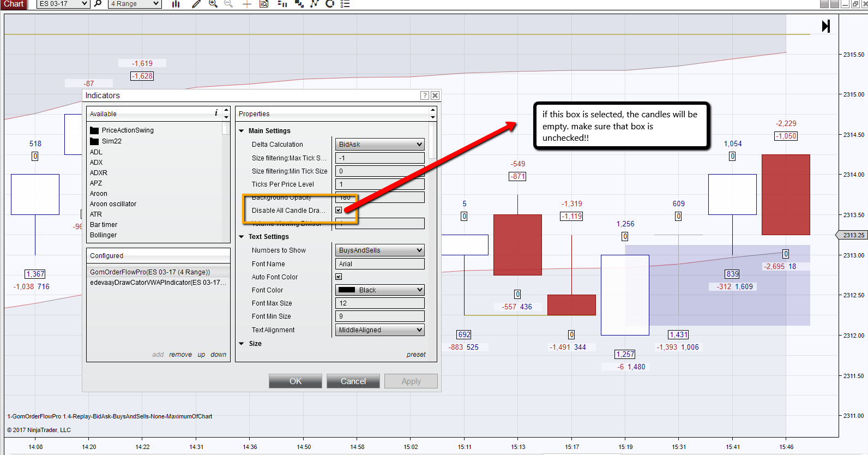The width and height of the screenshot is (868, 455).
Task: Click the strategies circular arrows icon
Action: [x=329, y=4]
